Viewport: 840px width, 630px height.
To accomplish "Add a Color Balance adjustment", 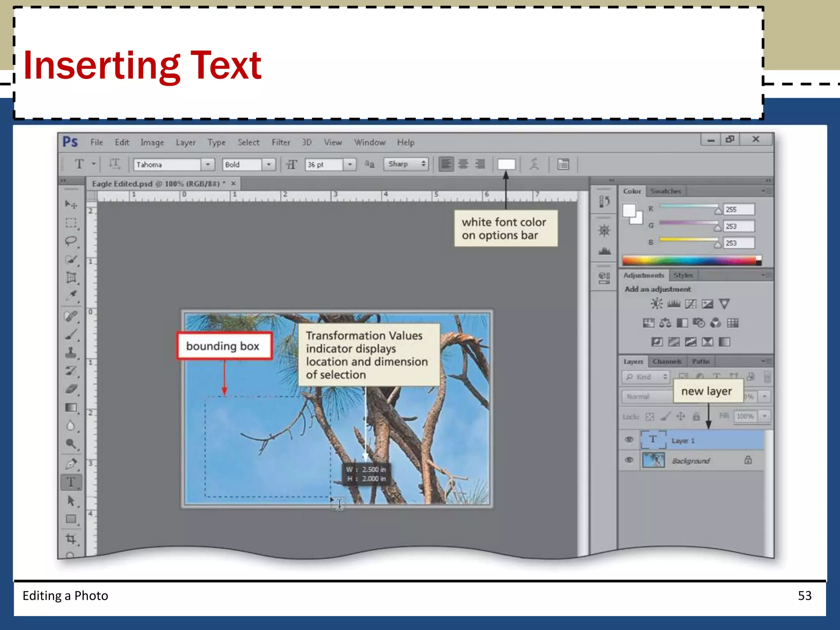I will coord(665,323).
